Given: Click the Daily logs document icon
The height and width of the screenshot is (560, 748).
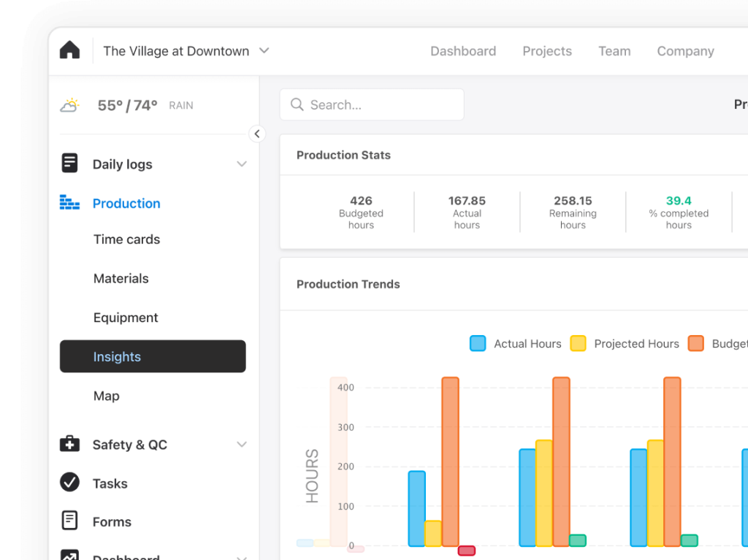Looking at the screenshot, I should [x=69, y=163].
